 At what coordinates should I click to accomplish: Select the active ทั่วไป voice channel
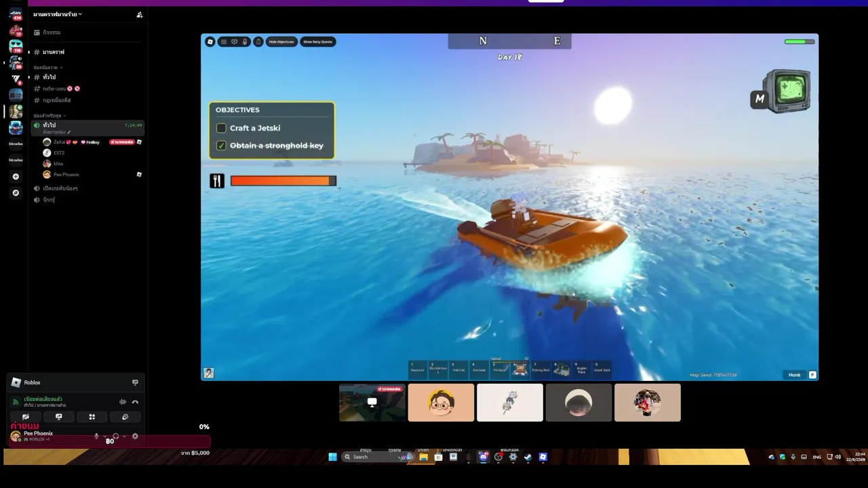point(88,127)
